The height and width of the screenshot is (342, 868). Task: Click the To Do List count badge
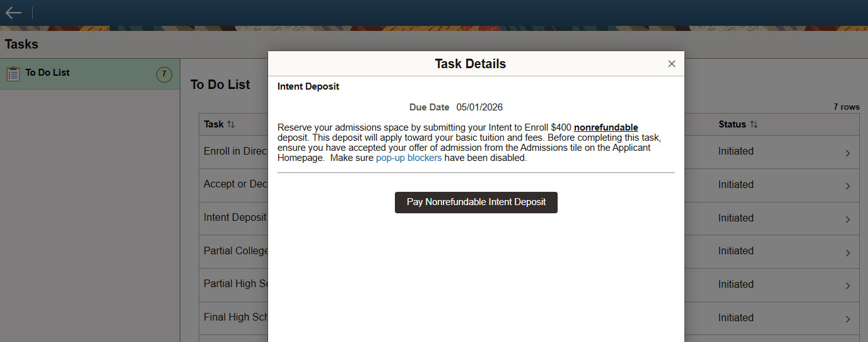tap(164, 74)
